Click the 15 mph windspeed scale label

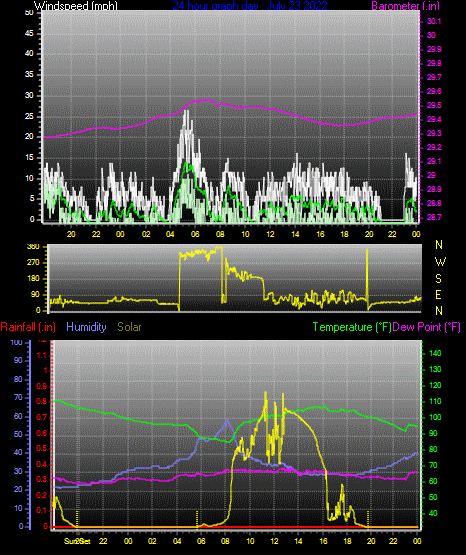pyautogui.click(x=29, y=158)
